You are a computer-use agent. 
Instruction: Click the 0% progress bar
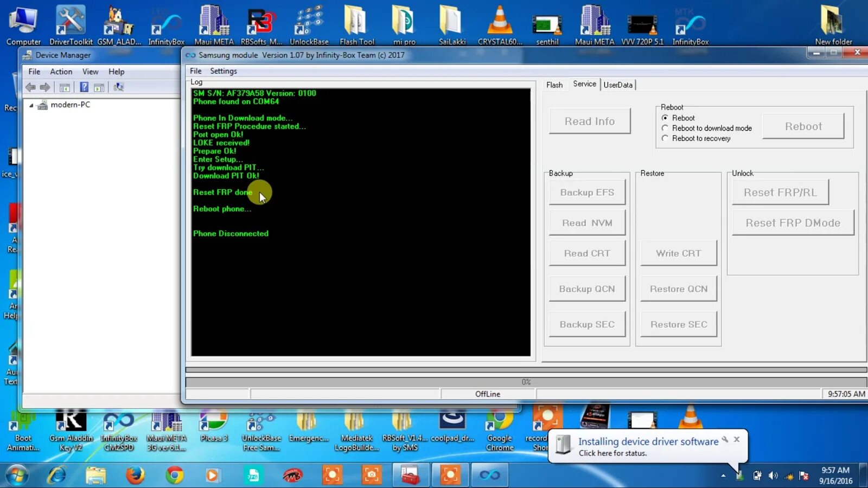click(526, 382)
